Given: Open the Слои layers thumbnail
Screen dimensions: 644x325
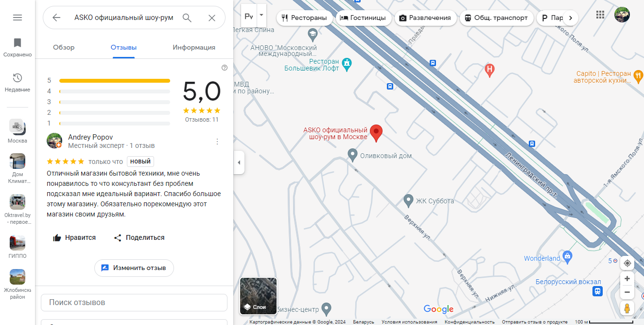Looking at the screenshot, I should pos(258,296).
